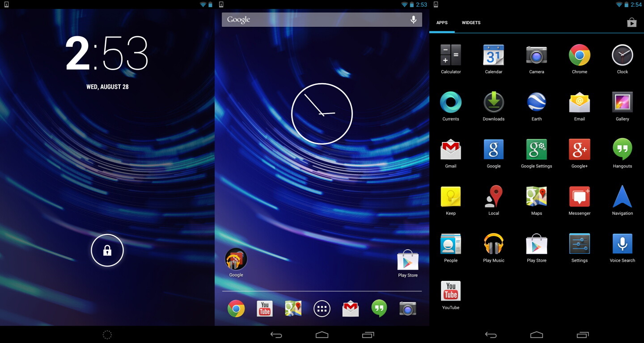Open the Currents app
The width and height of the screenshot is (644, 343).
tap(451, 102)
